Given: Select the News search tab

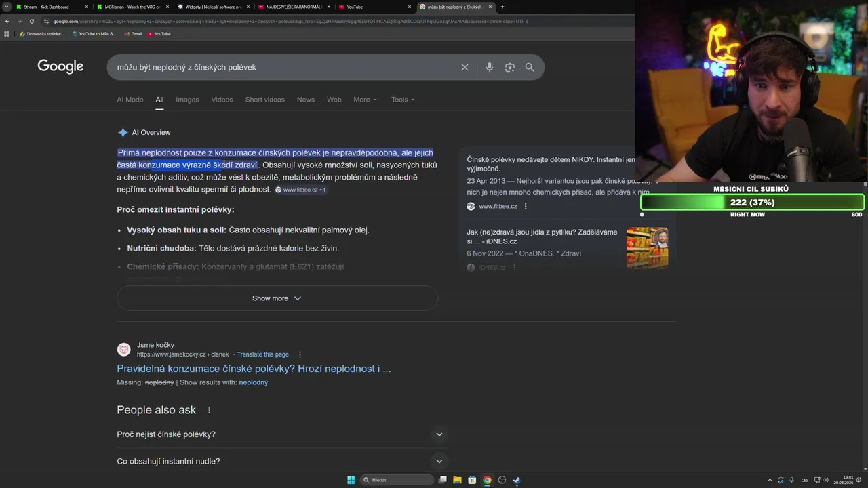Looking at the screenshot, I should pos(305,100).
